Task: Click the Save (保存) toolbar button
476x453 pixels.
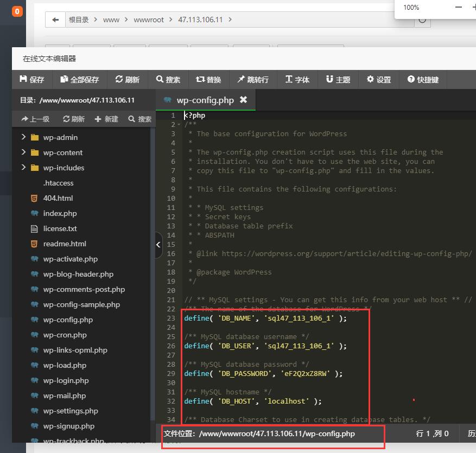Action: tap(32, 80)
